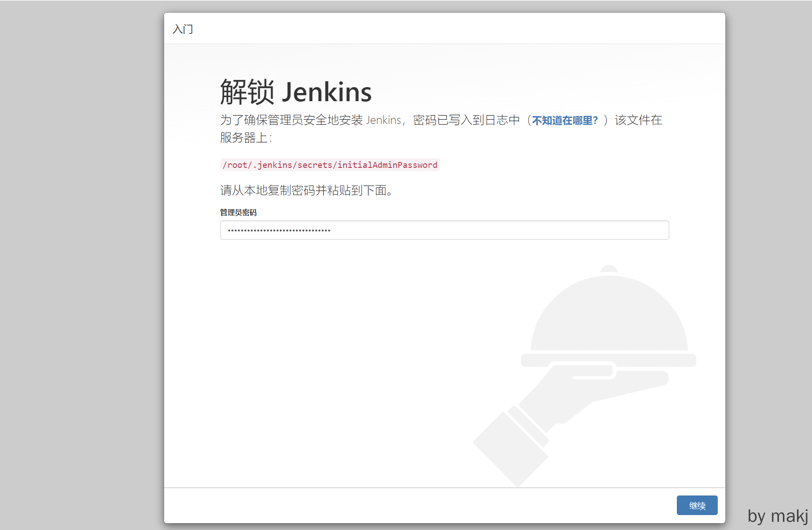
Task: Click the 解锁 Jenkins heading
Action: (x=296, y=92)
